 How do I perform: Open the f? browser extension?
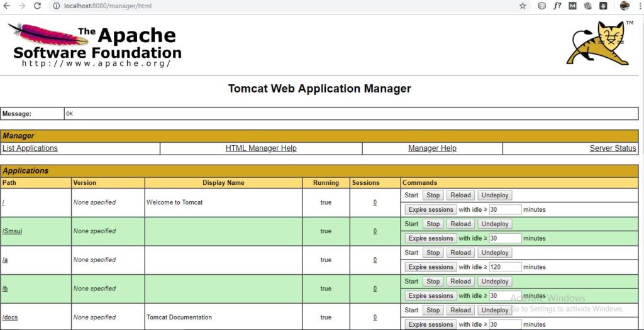(x=557, y=6)
